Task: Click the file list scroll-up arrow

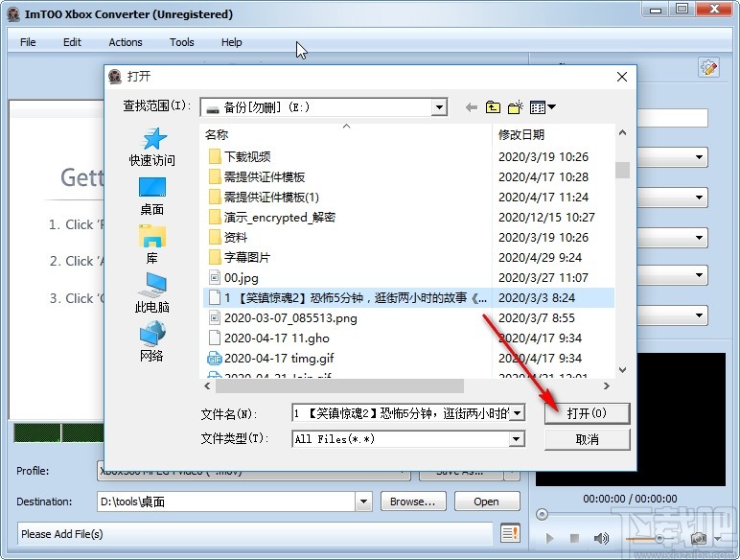Action: pos(622,133)
